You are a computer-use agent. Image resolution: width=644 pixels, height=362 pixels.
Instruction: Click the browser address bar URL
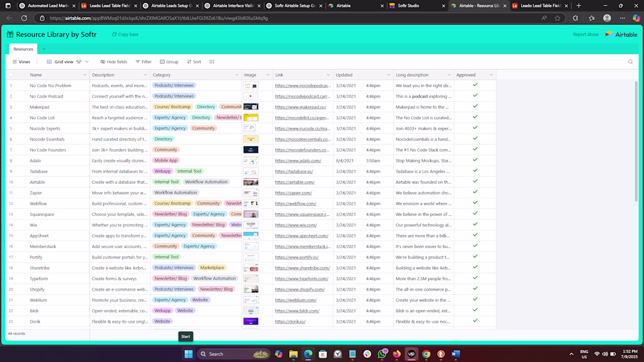tap(159, 18)
